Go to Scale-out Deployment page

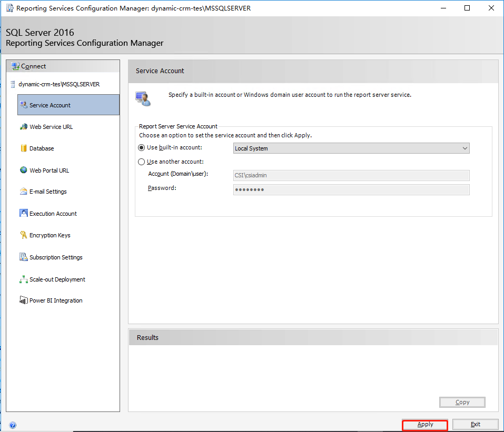(x=57, y=279)
